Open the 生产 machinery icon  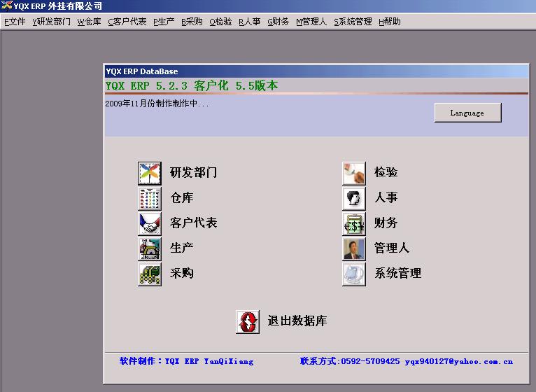pyautogui.click(x=149, y=248)
